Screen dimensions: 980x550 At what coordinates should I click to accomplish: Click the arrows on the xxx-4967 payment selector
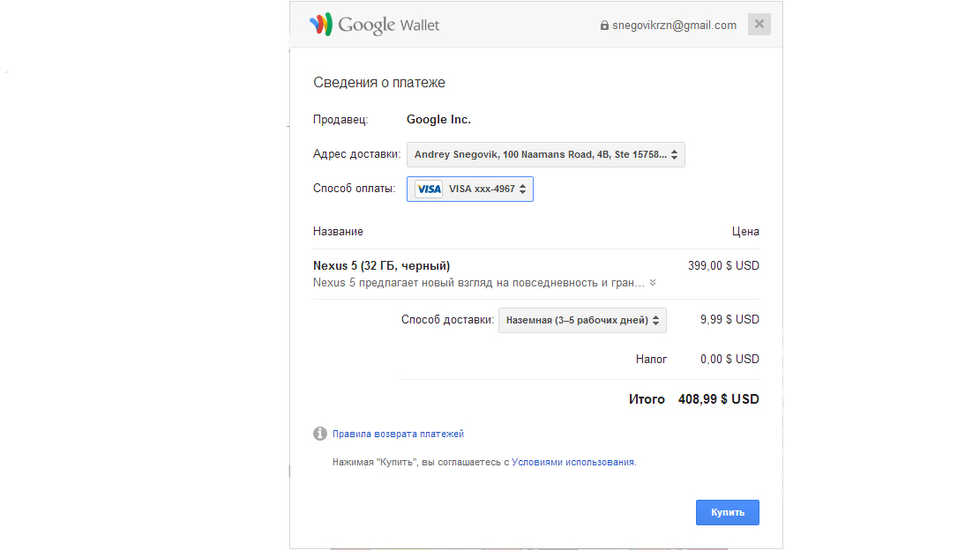pyautogui.click(x=522, y=190)
